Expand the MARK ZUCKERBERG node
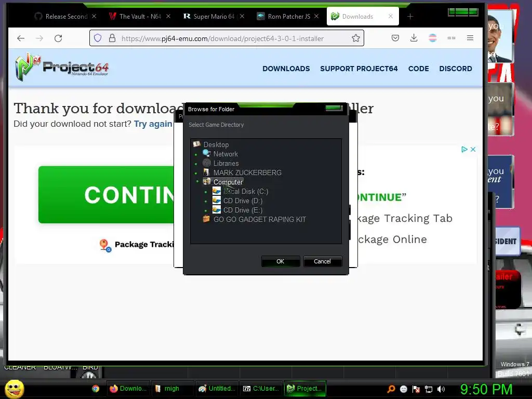The height and width of the screenshot is (399, 532). click(x=196, y=173)
